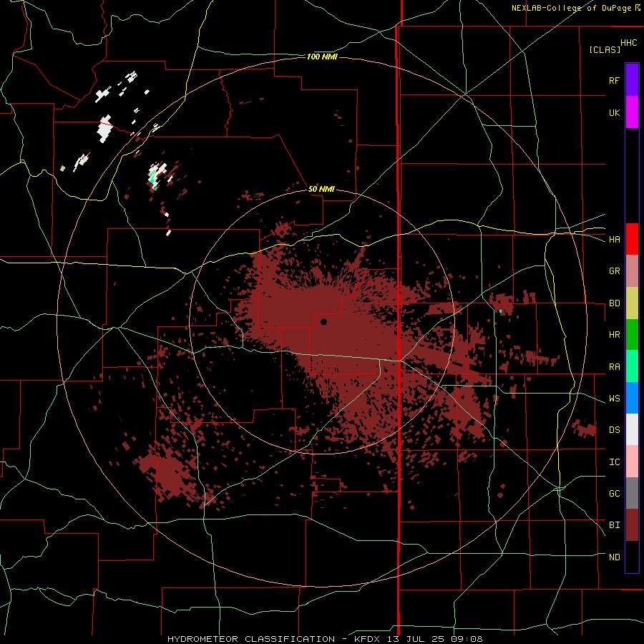Click the 'HYDROMETEOR CLASSIFICATION' title text
This screenshot has height=644, width=644.
coord(251,639)
